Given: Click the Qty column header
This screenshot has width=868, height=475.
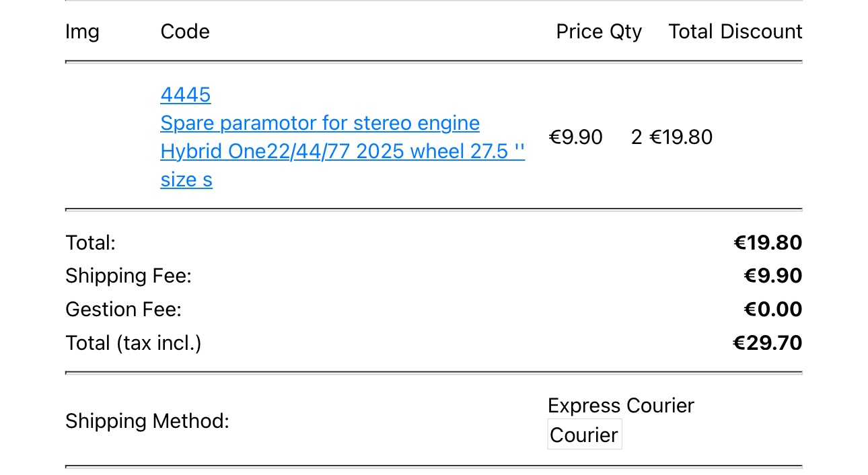Looking at the screenshot, I should coord(626,32).
